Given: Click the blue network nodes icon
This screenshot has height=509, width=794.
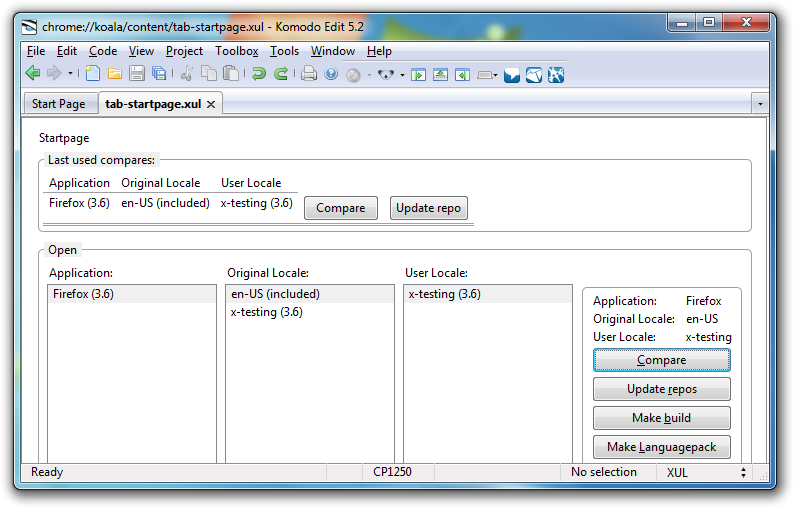Looking at the screenshot, I should 556,75.
